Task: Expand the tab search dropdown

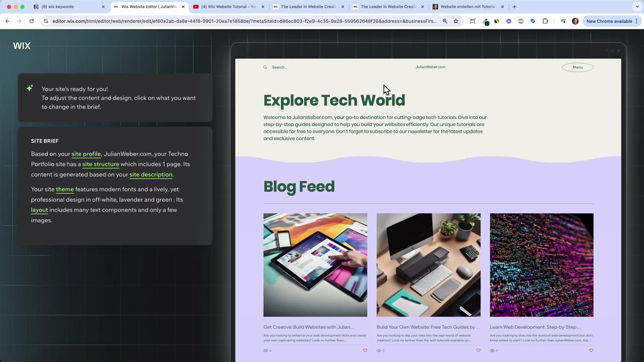Action: point(637,7)
